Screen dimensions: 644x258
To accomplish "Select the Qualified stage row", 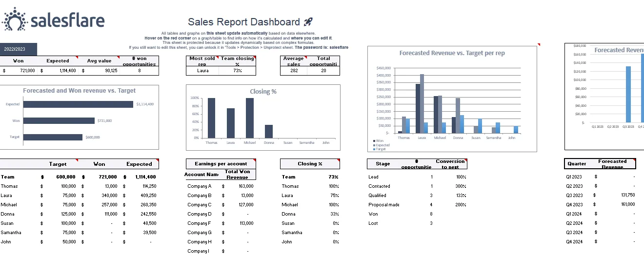I will pos(417,196).
